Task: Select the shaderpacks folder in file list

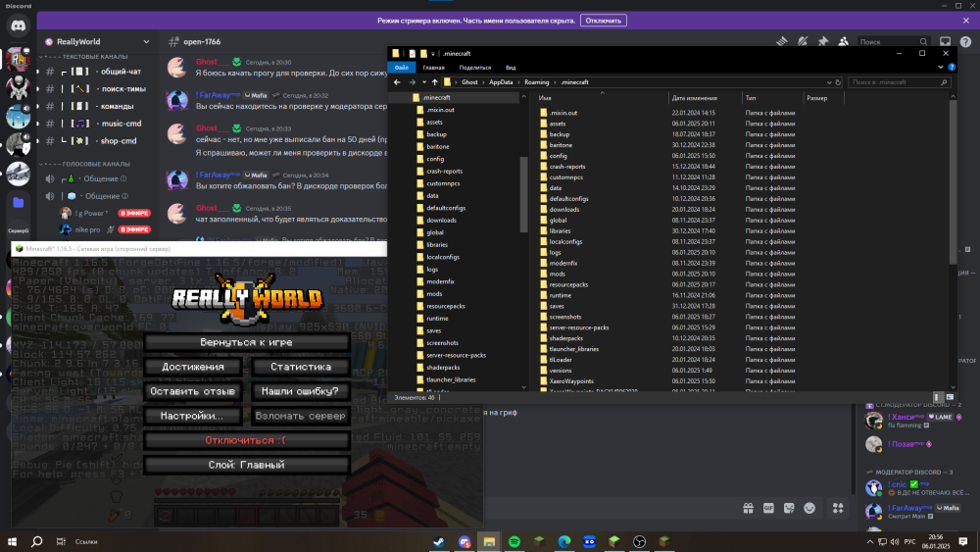Action: pos(566,338)
